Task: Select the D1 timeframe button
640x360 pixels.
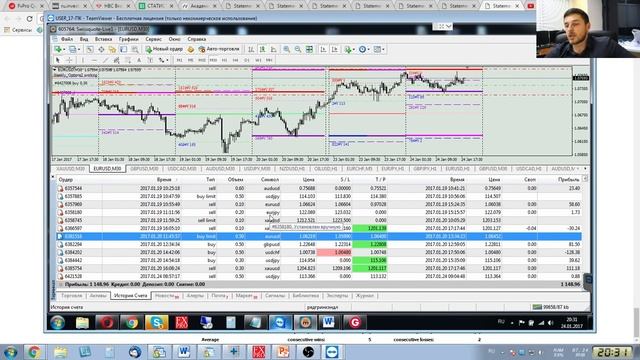Action: tap(247, 60)
